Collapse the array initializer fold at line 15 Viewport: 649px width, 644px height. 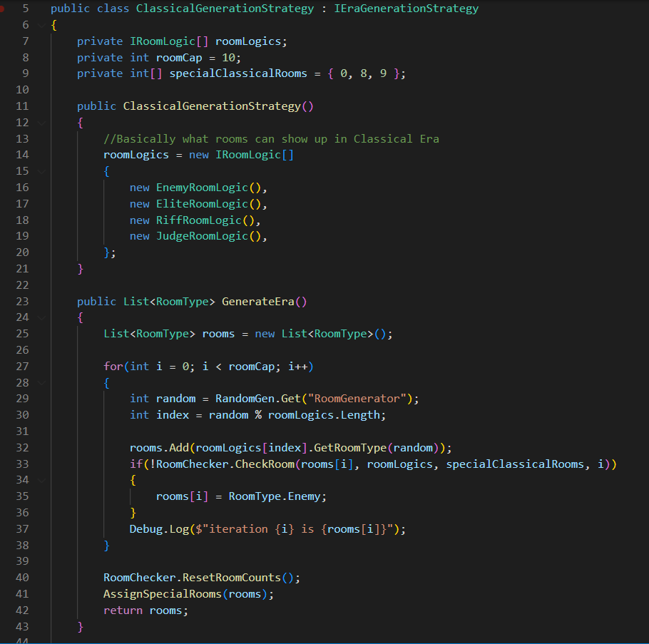pos(41,171)
